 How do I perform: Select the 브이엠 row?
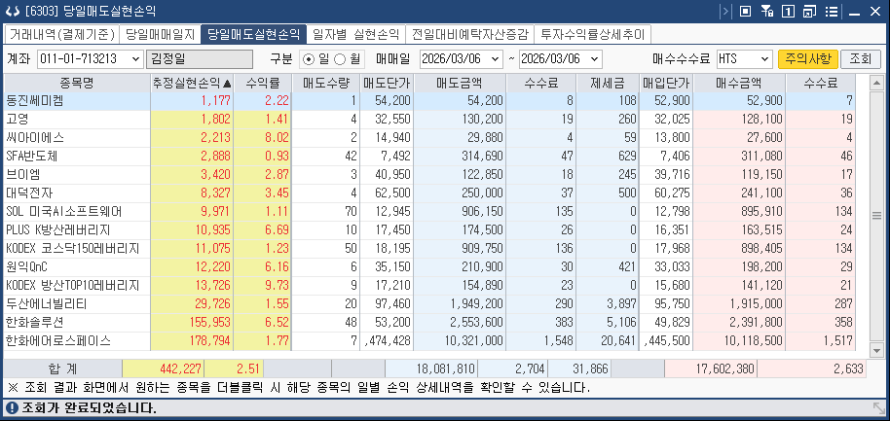coord(430,175)
